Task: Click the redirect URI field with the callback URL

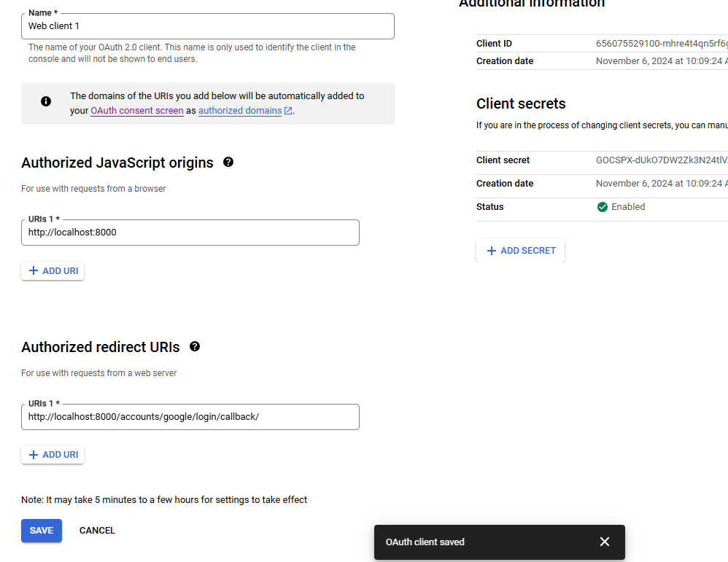Action: click(x=190, y=417)
